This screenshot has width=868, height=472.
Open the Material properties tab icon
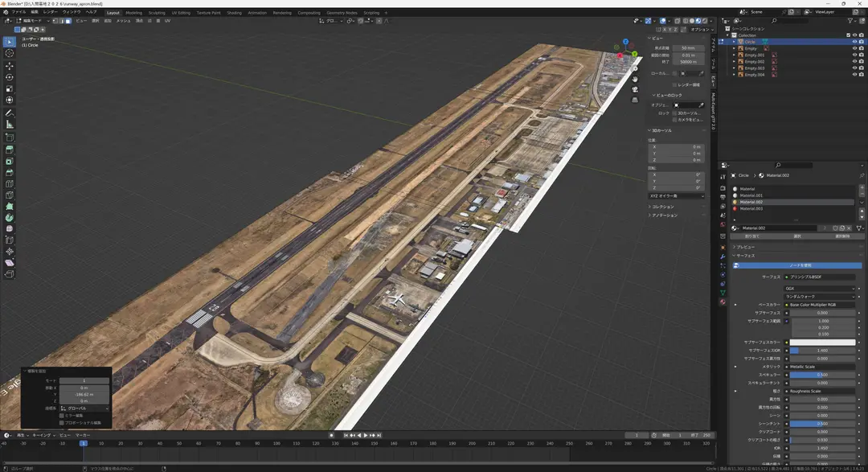tap(723, 302)
